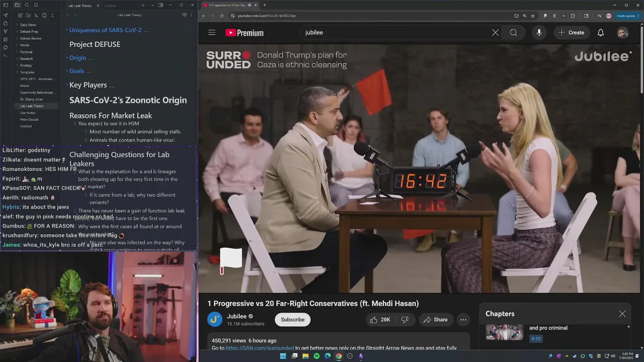This screenshot has height=362, width=644.
Task: Open the SAN.com/surrounded link
Action: [260, 348]
